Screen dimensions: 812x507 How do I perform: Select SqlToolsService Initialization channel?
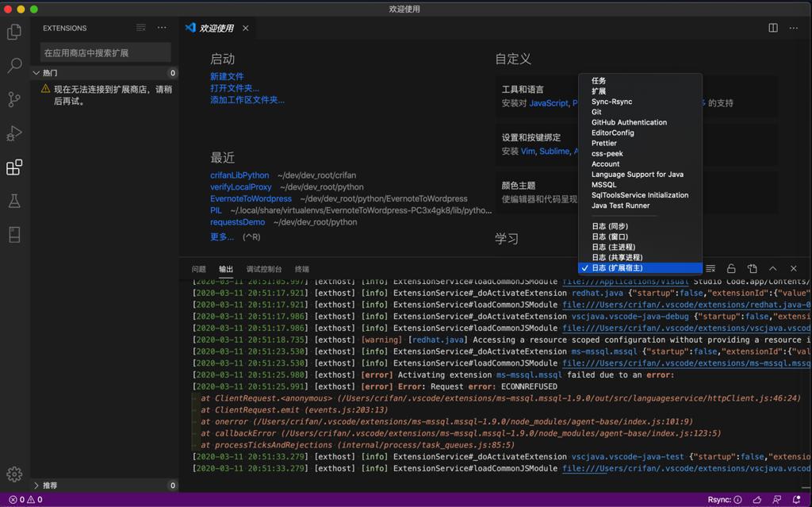tap(640, 195)
